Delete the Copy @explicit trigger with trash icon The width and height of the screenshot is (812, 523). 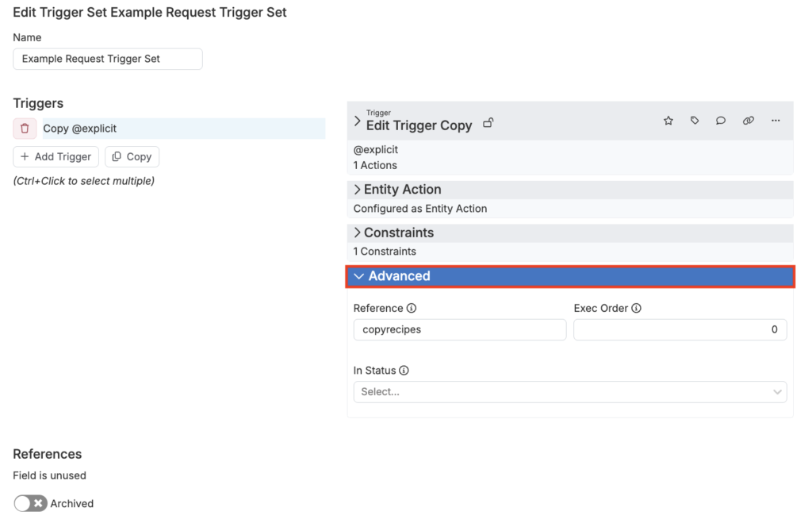click(25, 129)
